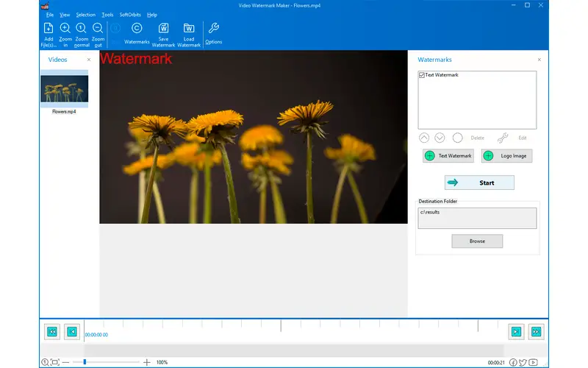The width and height of the screenshot is (588, 368).
Task: Click Browse for destination folder
Action: click(x=477, y=241)
